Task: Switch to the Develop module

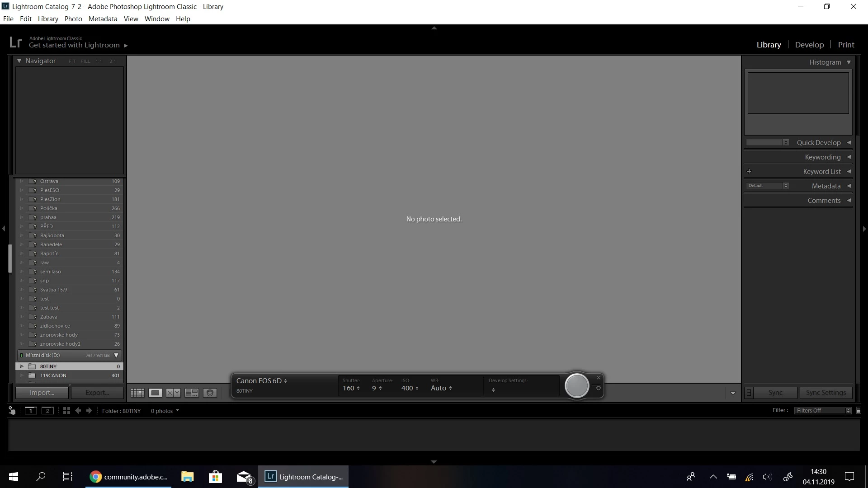Action: pyautogui.click(x=809, y=45)
